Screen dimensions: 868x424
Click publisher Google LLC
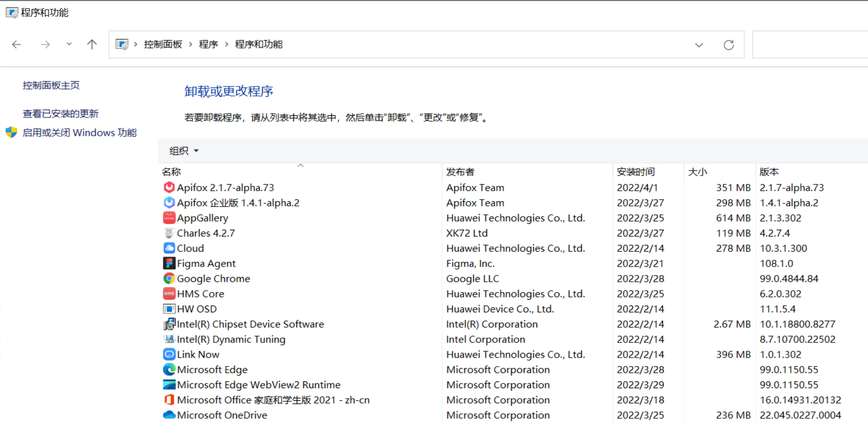472,279
